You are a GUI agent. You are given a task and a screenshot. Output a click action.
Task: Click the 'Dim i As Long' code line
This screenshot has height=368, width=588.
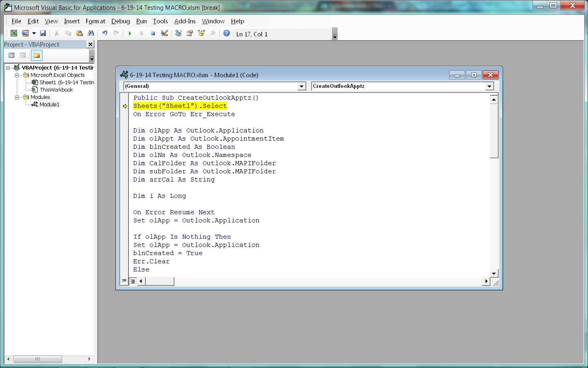[160, 196]
